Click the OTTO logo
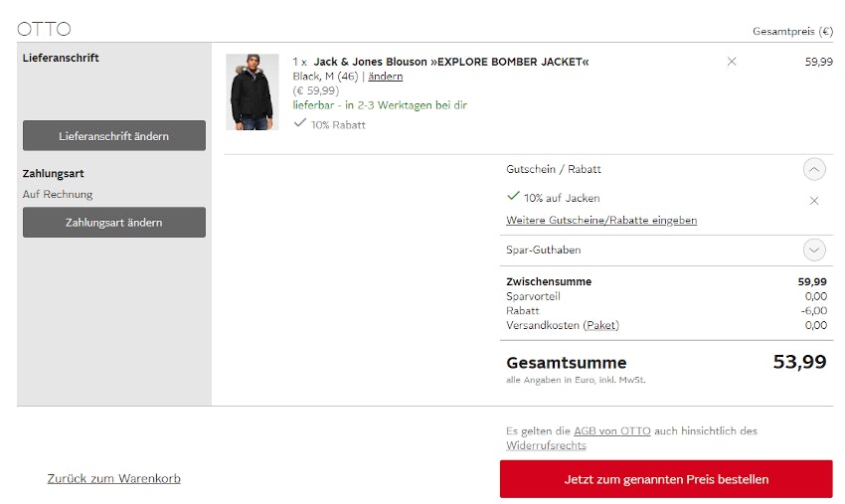The image size is (845, 504). point(44,29)
